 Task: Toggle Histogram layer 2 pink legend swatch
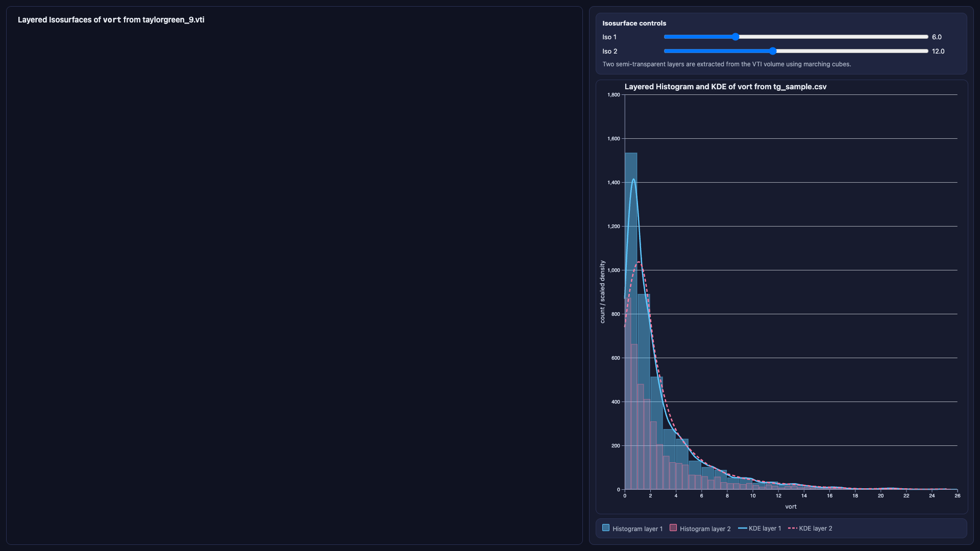[673, 528]
